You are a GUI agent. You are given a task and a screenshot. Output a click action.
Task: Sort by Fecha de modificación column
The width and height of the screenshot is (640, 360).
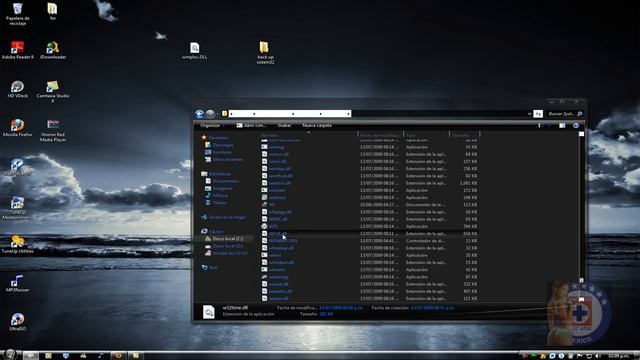pyautogui.click(x=380, y=135)
